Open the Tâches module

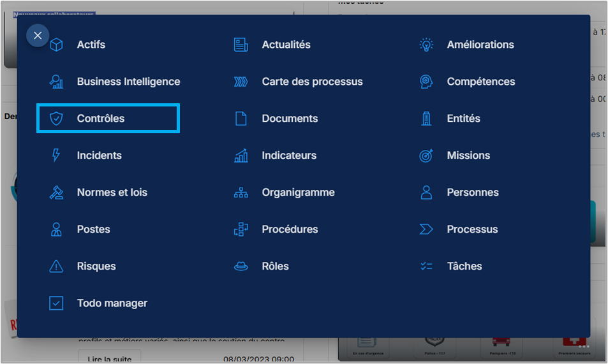coord(464,266)
